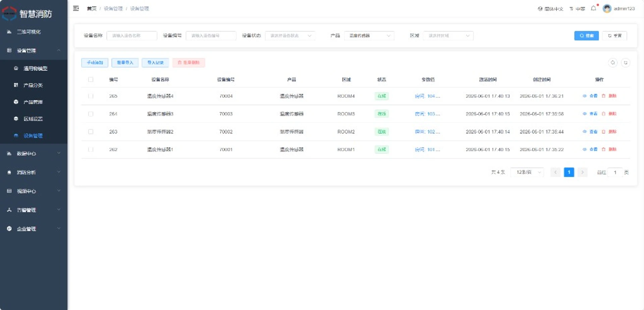Open the 房间: 102… parameter link
The image size is (644, 310).
pyautogui.click(x=428, y=132)
